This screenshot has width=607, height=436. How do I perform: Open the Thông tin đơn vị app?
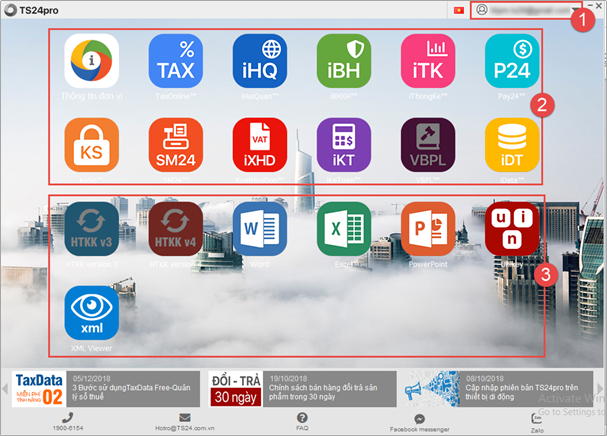(91, 61)
